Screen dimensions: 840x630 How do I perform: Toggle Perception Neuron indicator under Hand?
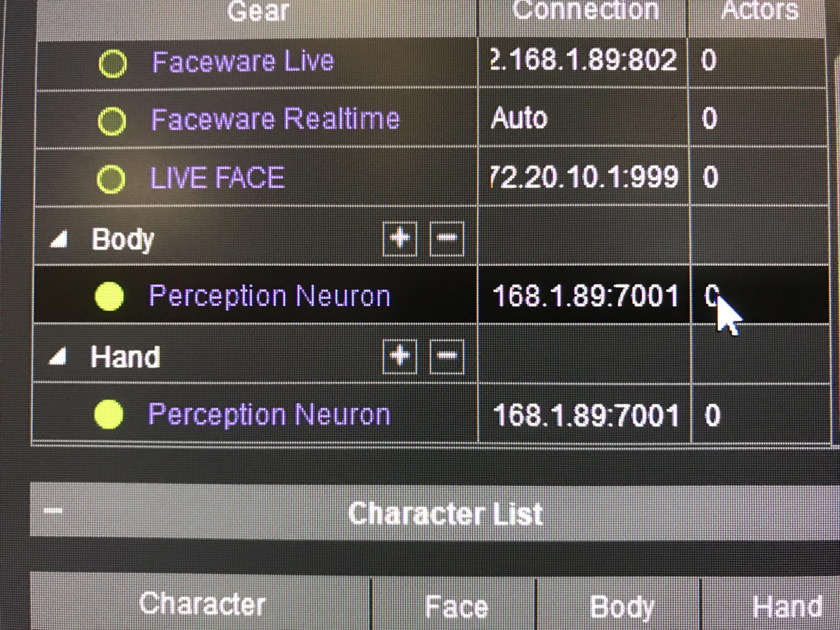coord(109,414)
